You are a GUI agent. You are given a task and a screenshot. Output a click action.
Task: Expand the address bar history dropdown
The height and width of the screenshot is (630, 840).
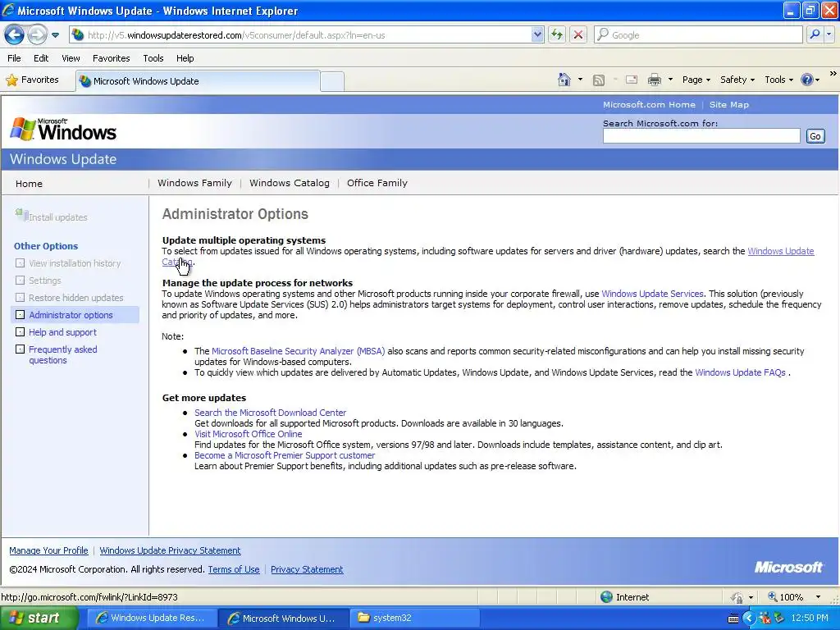[538, 35]
